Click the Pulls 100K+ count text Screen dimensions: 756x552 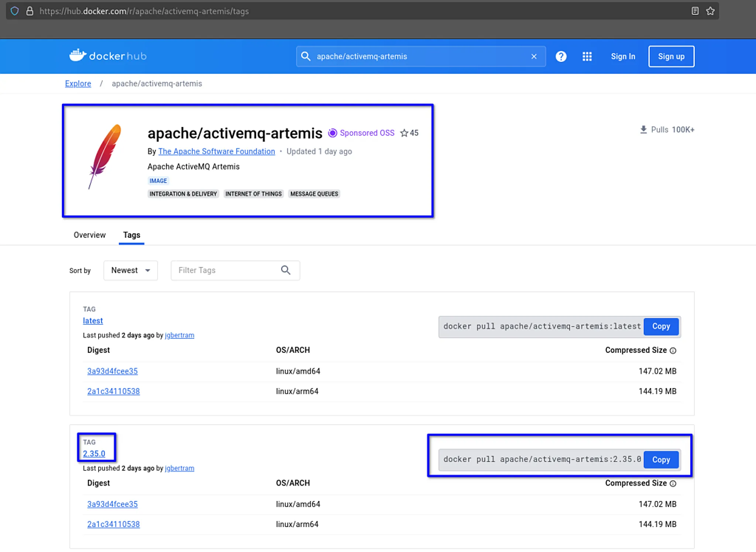[x=673, y=130]
